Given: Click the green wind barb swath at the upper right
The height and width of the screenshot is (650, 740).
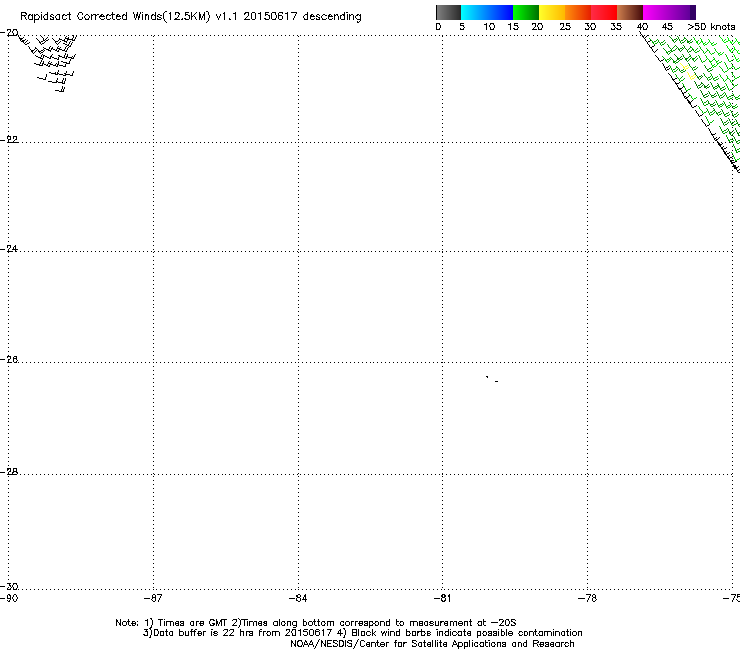Looking at the screenshot, I should (698, 90).
